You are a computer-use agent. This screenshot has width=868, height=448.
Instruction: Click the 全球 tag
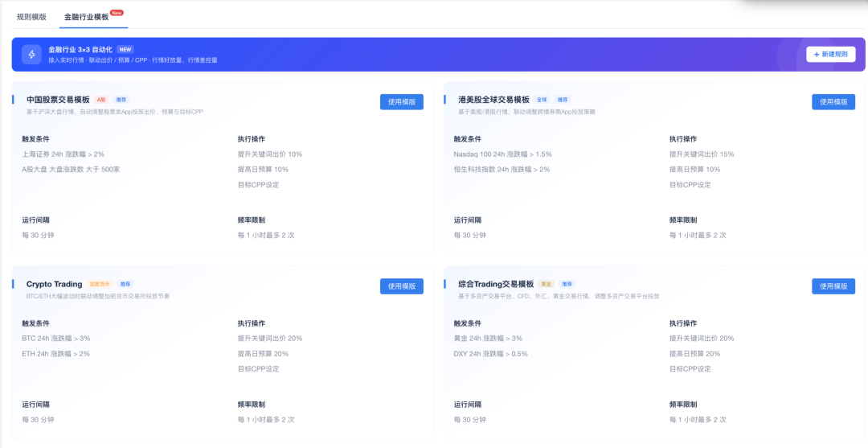pos(542,100)
